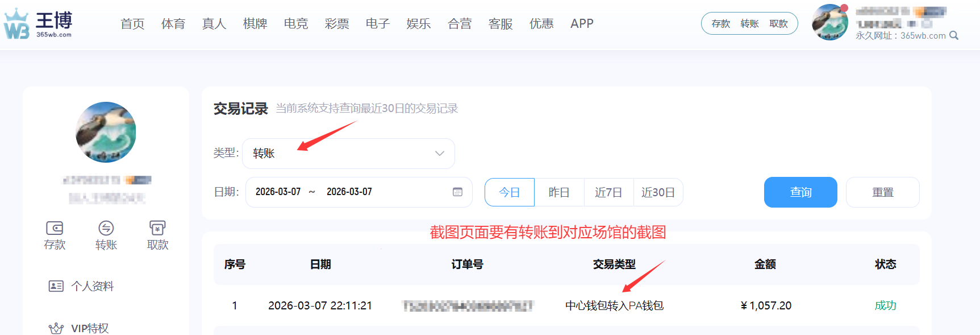Click the 重置 reset button
Viewport: 980px width, 335px height.
882,192
